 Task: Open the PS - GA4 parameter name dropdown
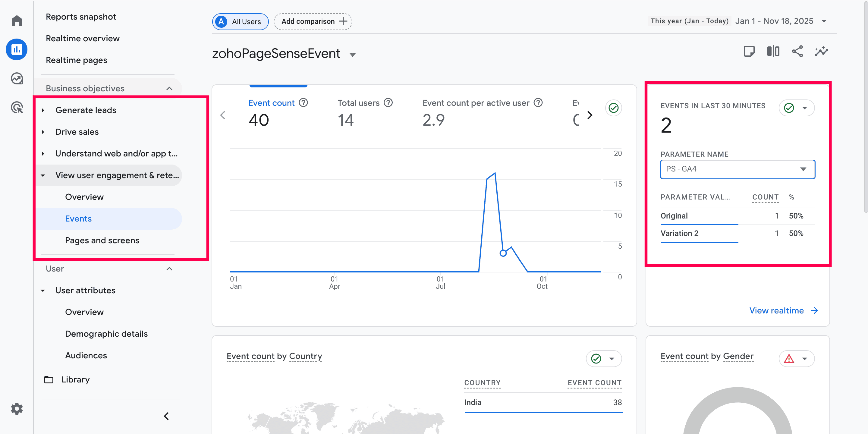(737, 169)
